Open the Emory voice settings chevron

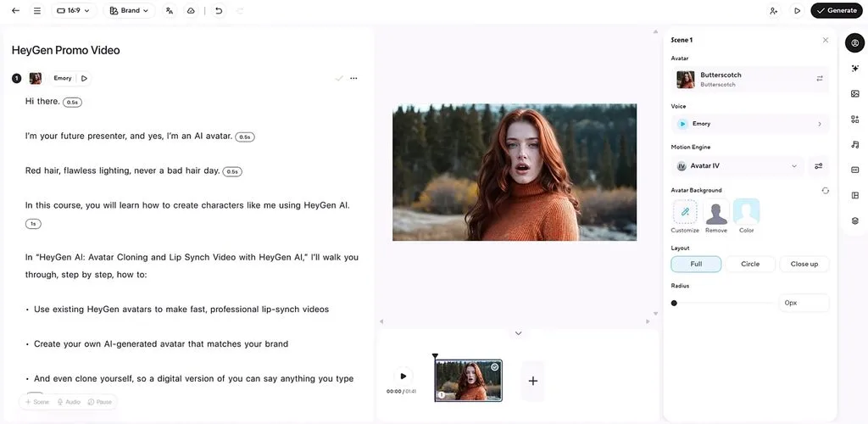[820, 124]
